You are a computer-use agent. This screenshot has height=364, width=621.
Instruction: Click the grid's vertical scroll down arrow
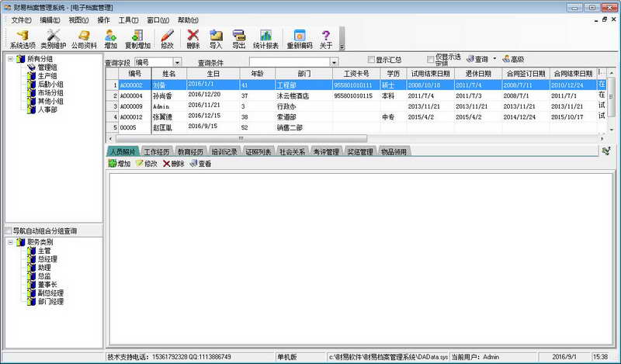[612, 129]
